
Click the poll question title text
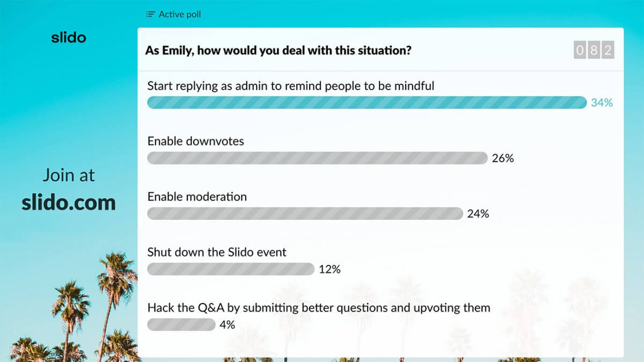click(278, 50)
